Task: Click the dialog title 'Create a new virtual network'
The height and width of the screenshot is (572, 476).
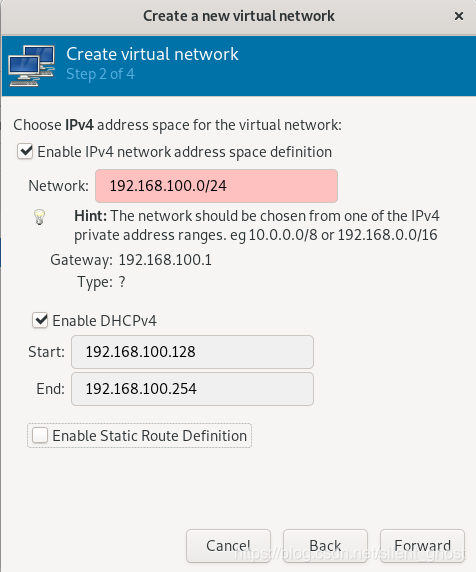Action: (239, 16)
